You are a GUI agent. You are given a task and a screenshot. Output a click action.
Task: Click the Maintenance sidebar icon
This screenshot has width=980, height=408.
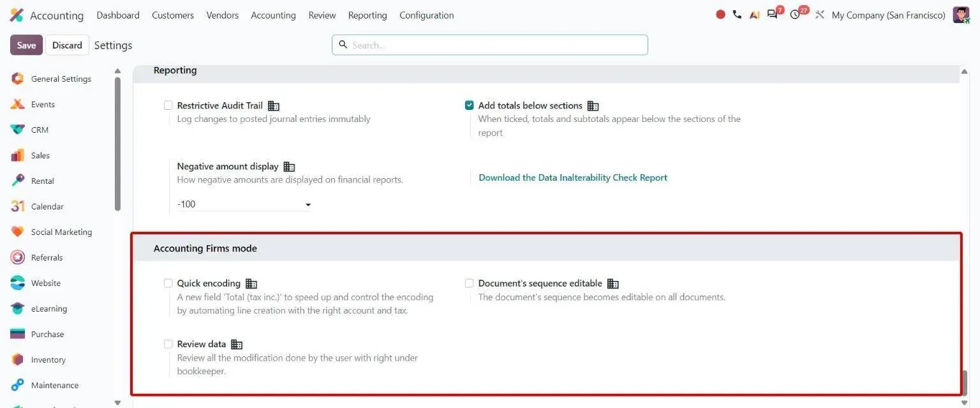click(18, 385)
